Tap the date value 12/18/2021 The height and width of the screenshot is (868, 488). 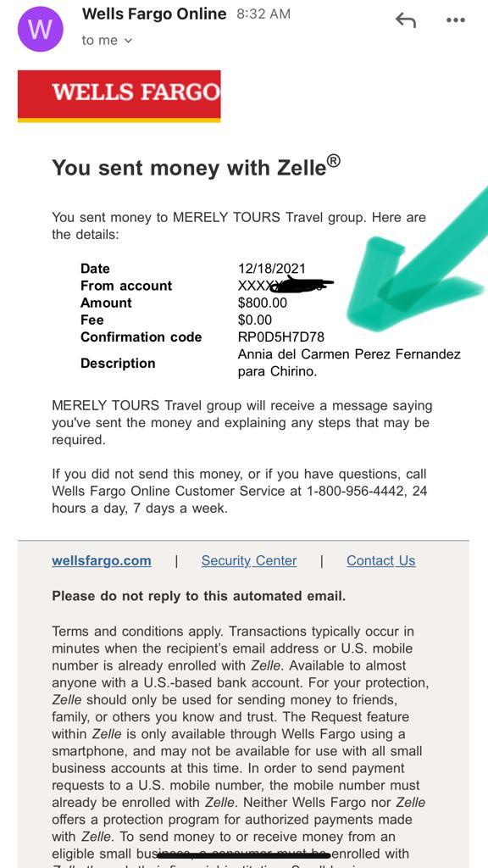coord(272,269)
